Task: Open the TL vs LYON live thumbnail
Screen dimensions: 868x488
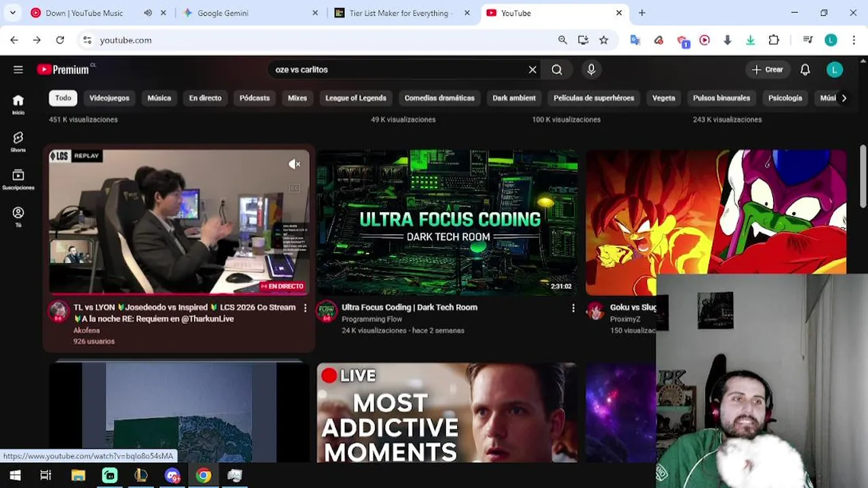Action: click(x=179, y=222)
